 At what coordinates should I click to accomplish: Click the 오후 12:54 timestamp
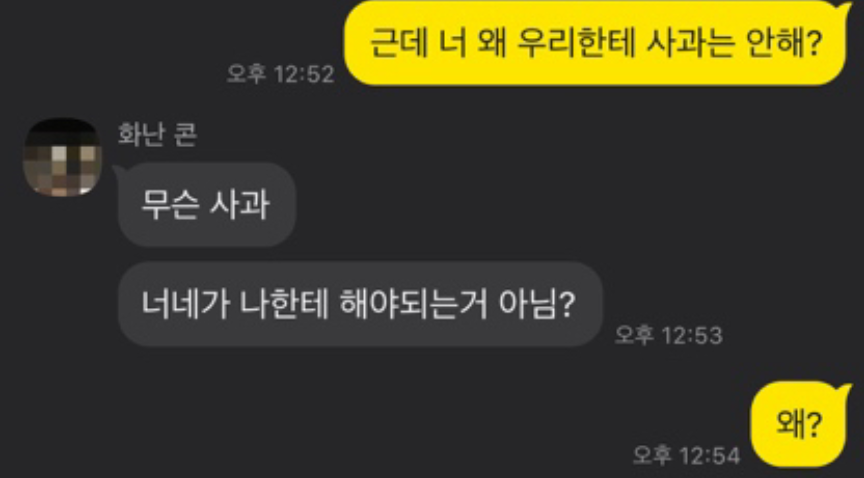coord(685,455)
